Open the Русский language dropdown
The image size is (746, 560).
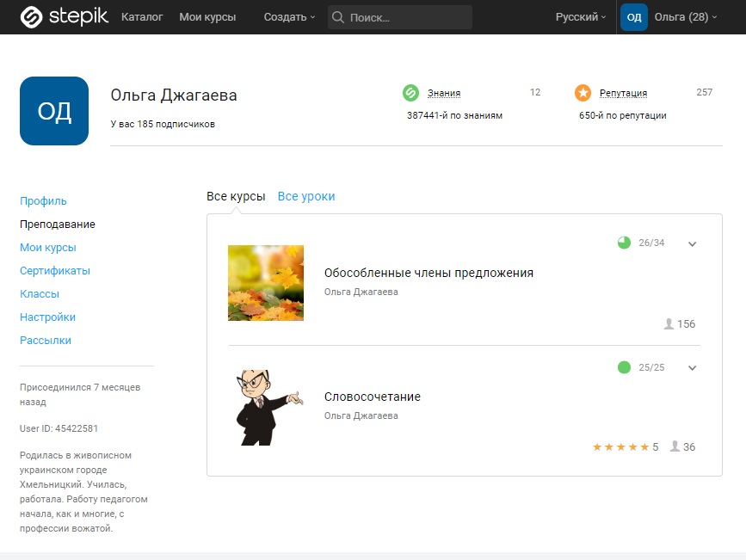point(581,17)
